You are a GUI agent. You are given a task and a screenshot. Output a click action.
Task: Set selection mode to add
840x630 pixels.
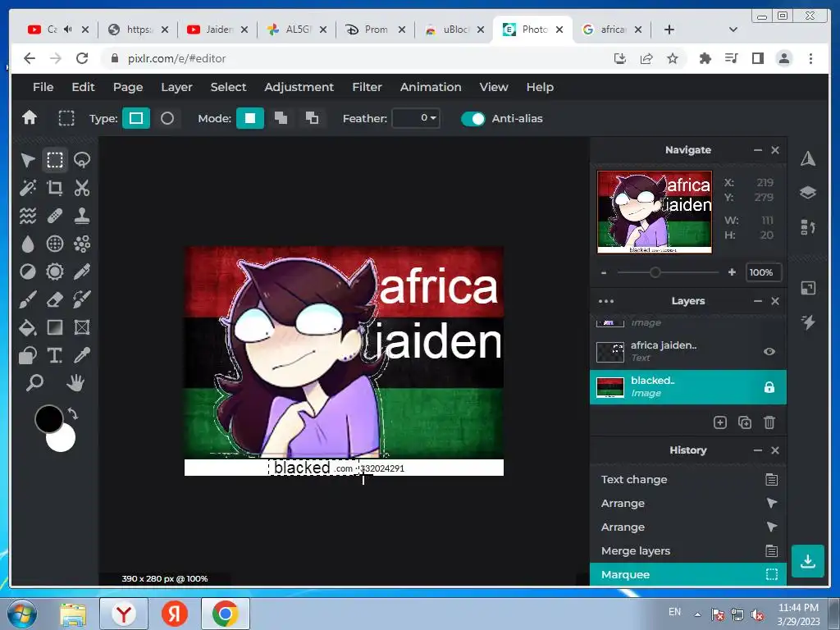[281, 118]
